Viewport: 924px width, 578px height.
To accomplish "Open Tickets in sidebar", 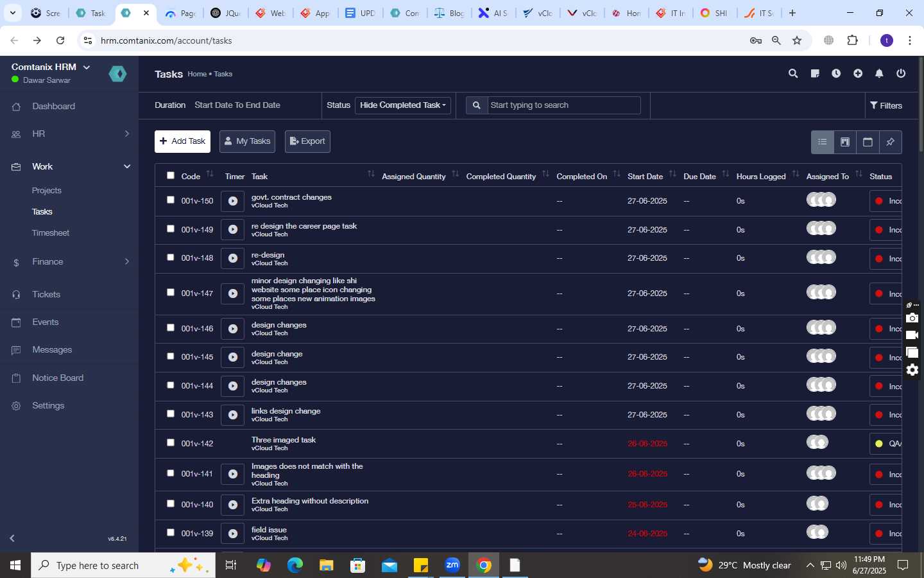I will (46, 295).
